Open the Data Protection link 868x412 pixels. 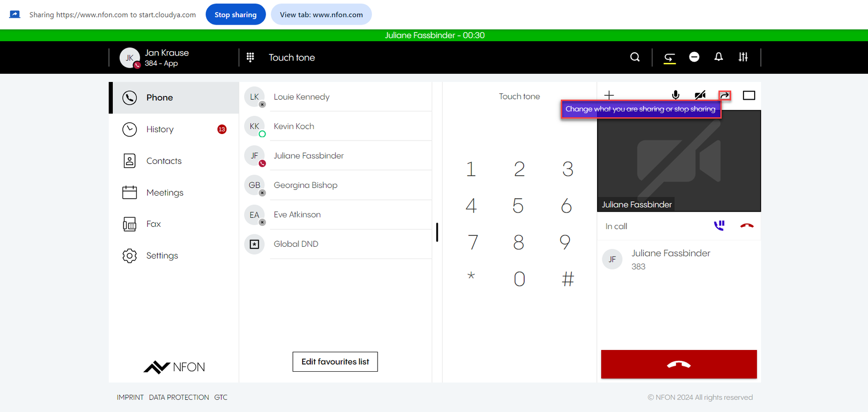[x=179, y=397]
